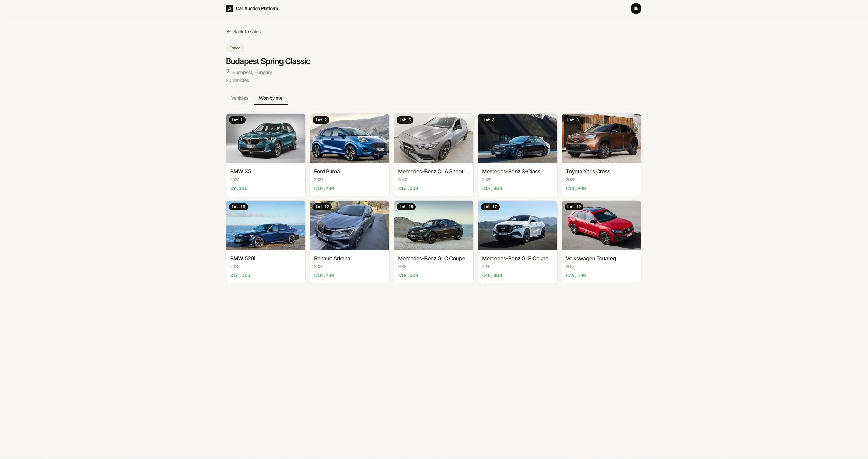
Task: Click the €16,300 price value
Action: coord(408,188)
